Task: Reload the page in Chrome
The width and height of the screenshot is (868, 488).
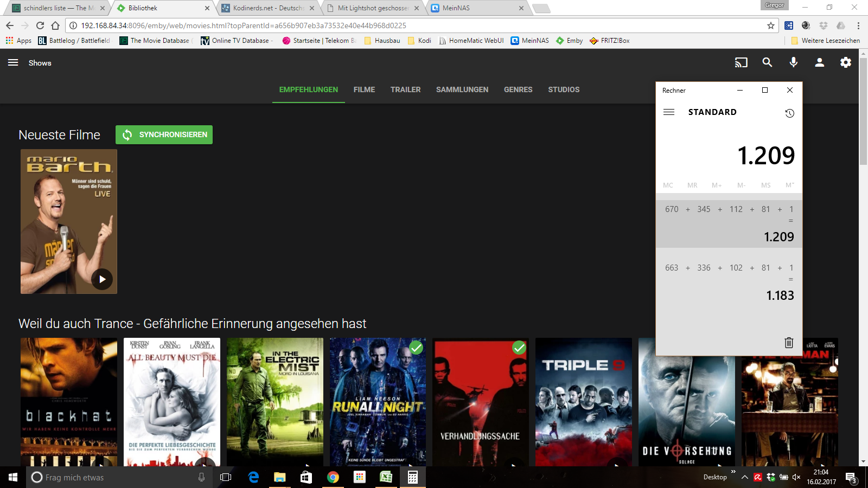Action: 40,25
